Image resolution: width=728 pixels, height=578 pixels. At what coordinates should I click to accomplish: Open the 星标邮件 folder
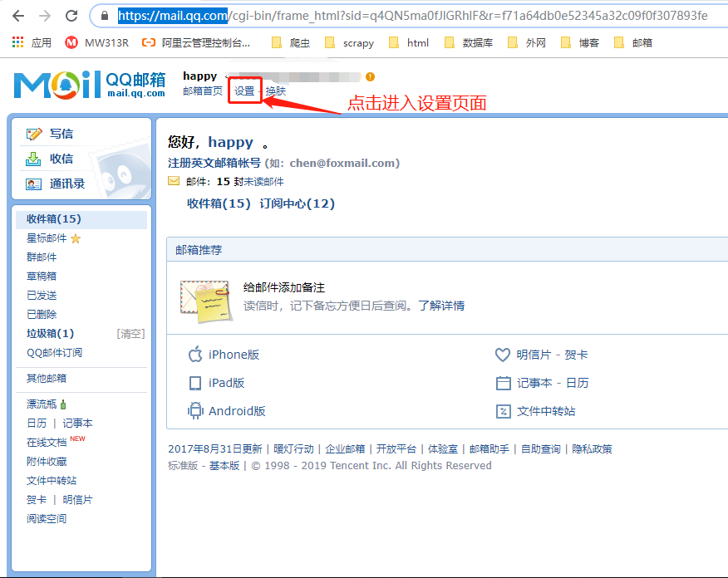tap(47, 238)
